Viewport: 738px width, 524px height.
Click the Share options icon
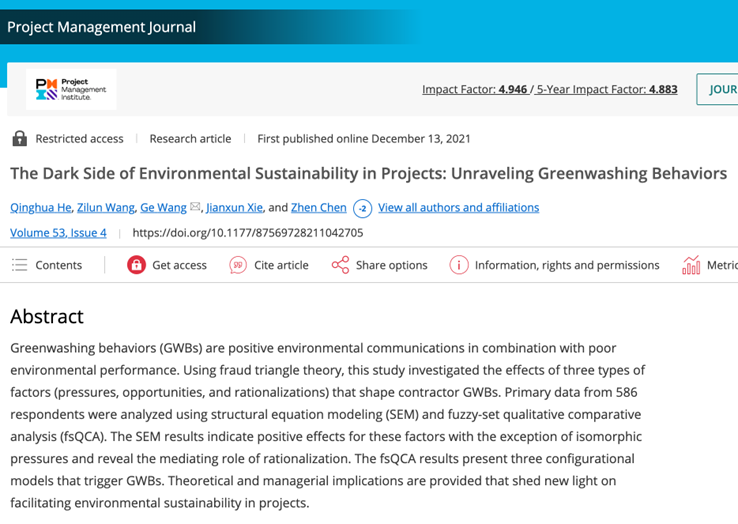(x=340, y=265)
